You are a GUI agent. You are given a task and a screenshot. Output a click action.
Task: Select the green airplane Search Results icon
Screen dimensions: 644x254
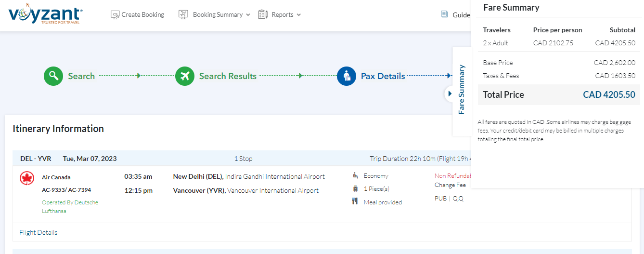pyautogui.click(x=185, y=76)
